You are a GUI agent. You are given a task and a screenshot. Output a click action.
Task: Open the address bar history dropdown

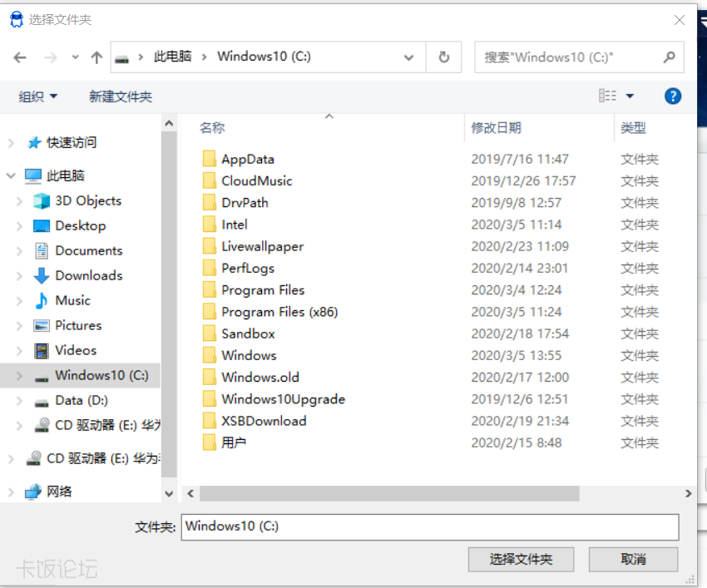[408, 57]
